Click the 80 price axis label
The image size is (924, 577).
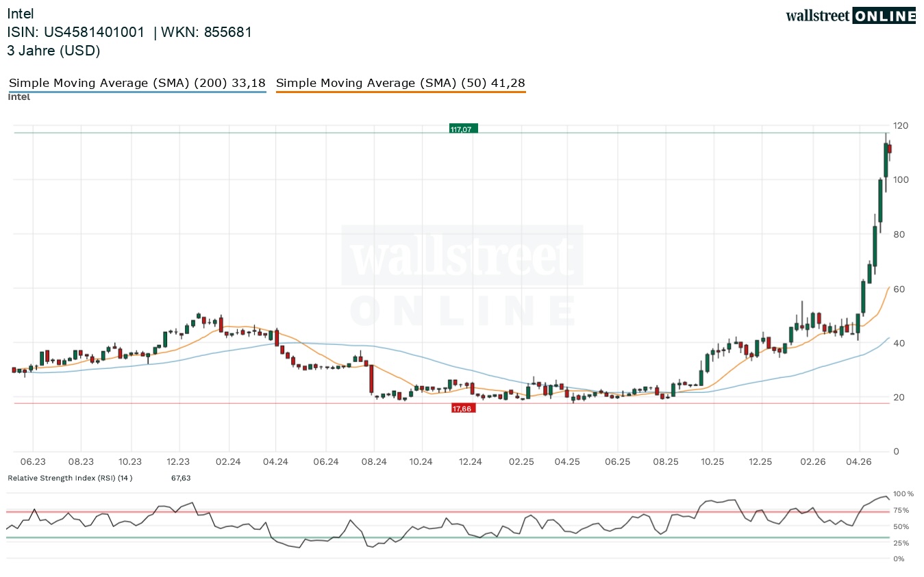898,235
